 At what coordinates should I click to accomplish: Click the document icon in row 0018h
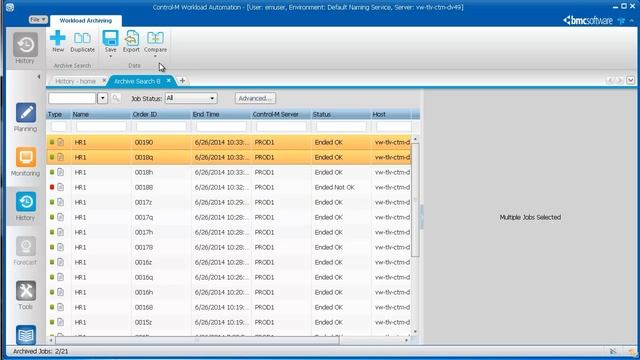pos(60,172)
